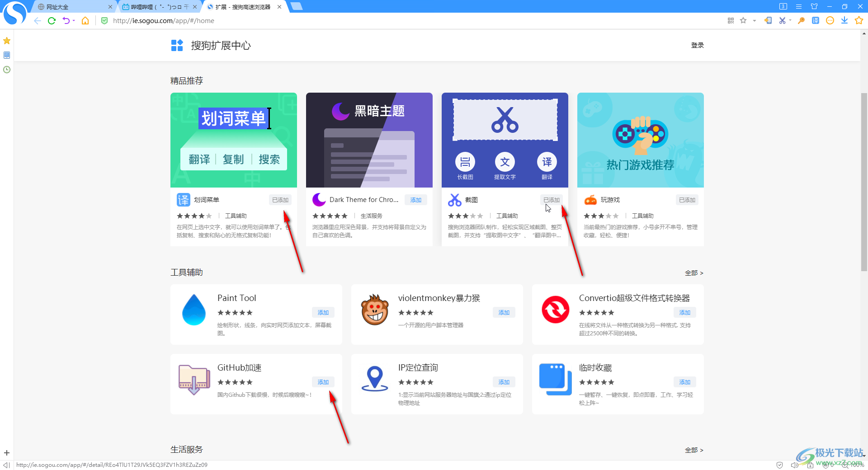Screen dimensions: 868x470
Task: Click the undo closed tab icon
Action: (x=66, y=21)
